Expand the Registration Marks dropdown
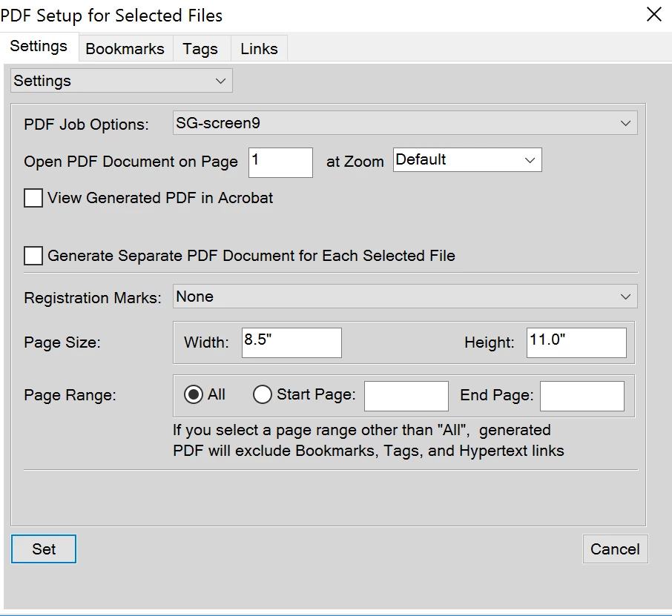This screenshot has height=616, width=672. (x=405, y=297)
